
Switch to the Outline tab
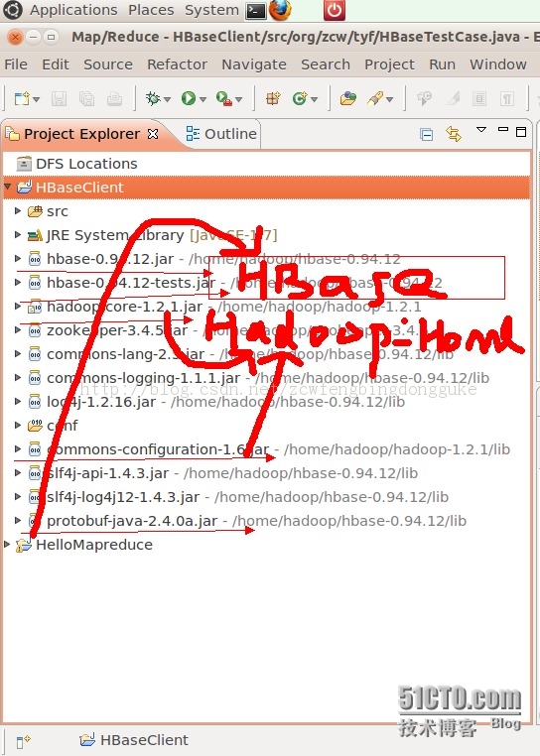pyautogui.click(x=221, y=134)
